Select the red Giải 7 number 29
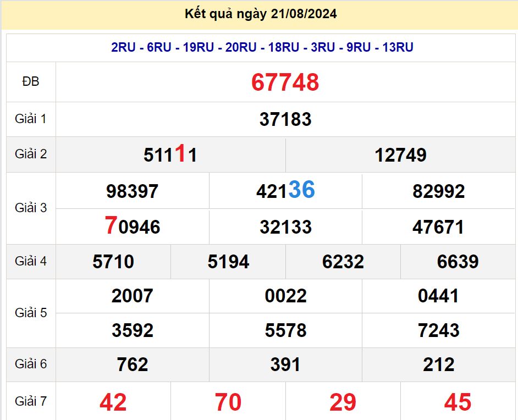 click(343, 402)
